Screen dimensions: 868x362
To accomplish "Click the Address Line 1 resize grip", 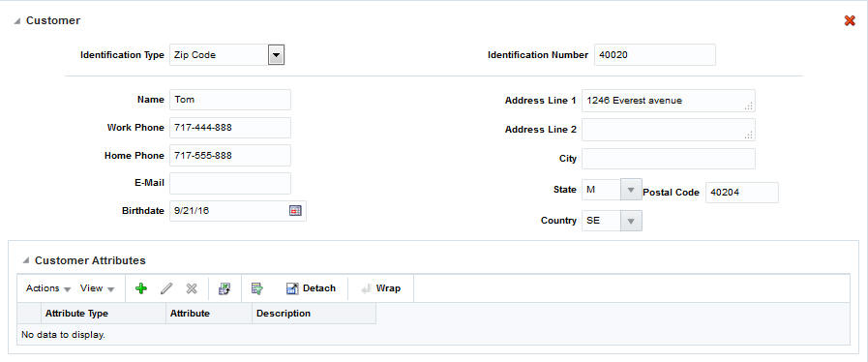I will 749,106.
